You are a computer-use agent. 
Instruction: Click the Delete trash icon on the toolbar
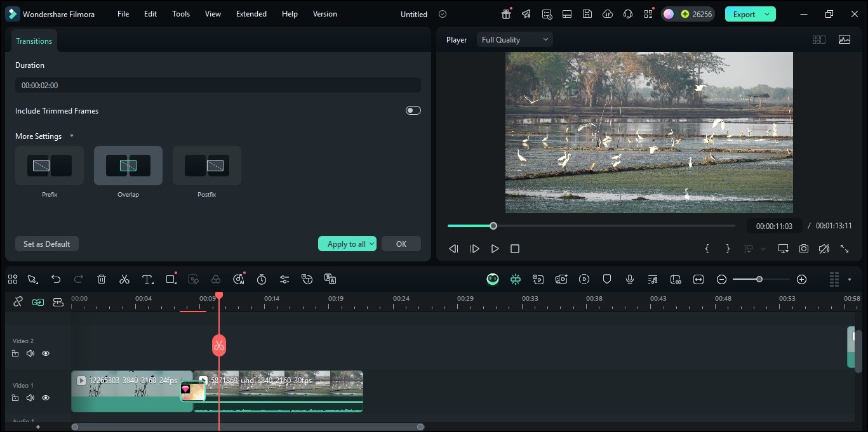(101, 279)
